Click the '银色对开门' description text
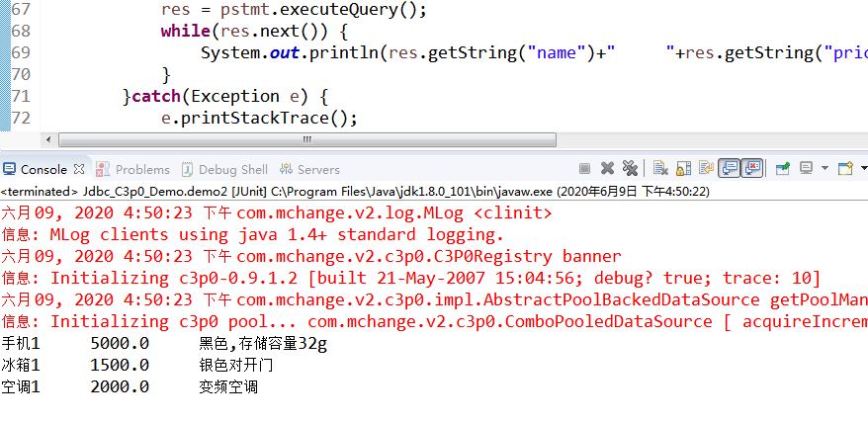Image resolution: width=868 pixels, height=422 pixels. point(236,366)
